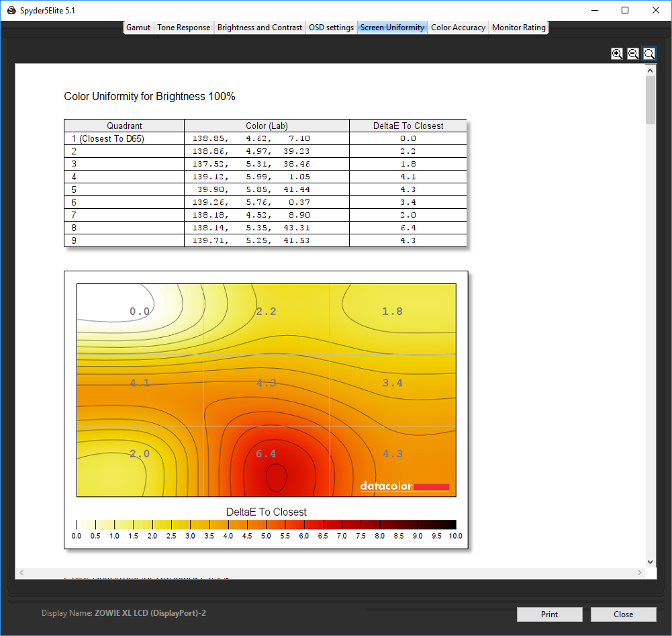Click the datacolor logo on the heatmap

[x=404, y=486]
